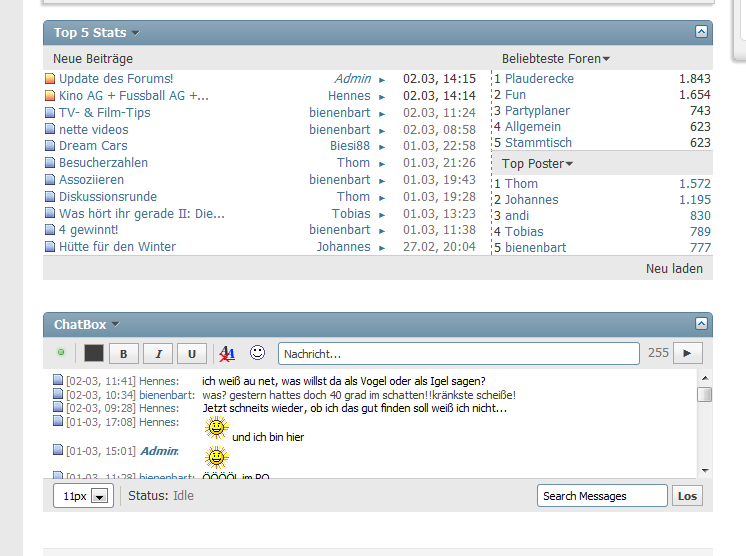Toggle underline text in ChatBox
The width and height of the screenshot is (746, 556).
(191, 353)
